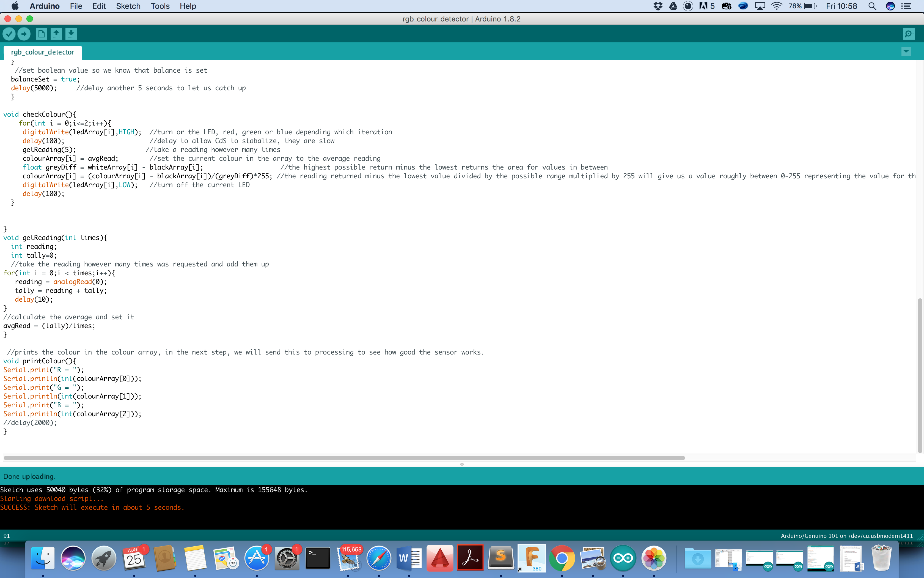Launch Siri from the Dock

[x=73, y=558]
